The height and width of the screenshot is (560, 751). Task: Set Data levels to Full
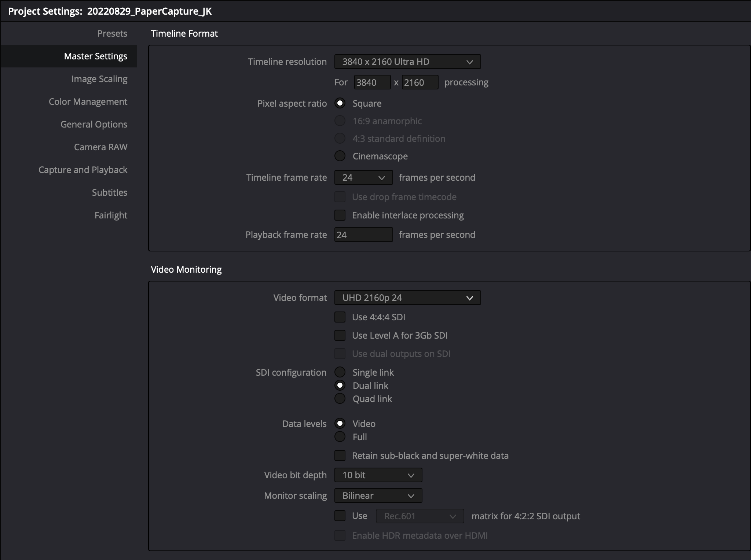(340, 437)
